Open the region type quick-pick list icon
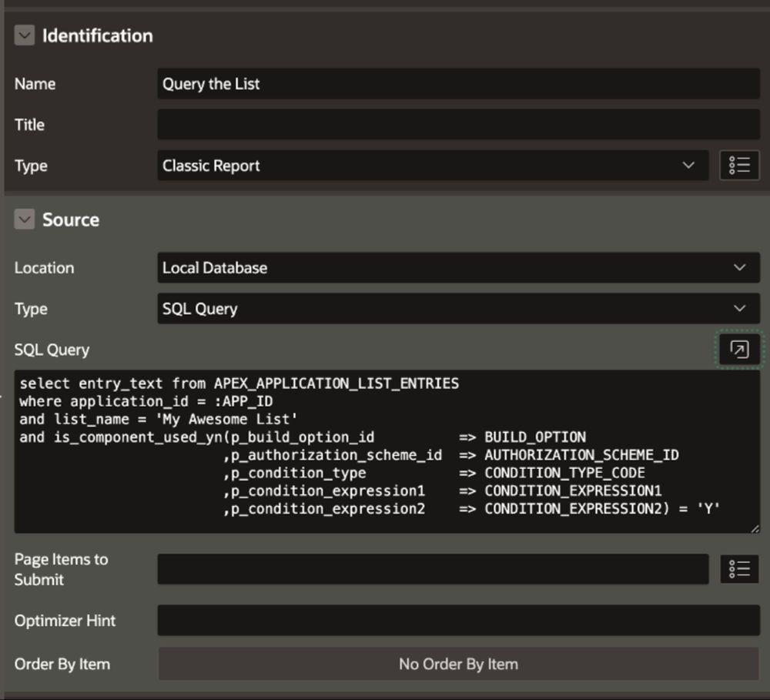Screen dimensions: 770x700 pos(739,166)
